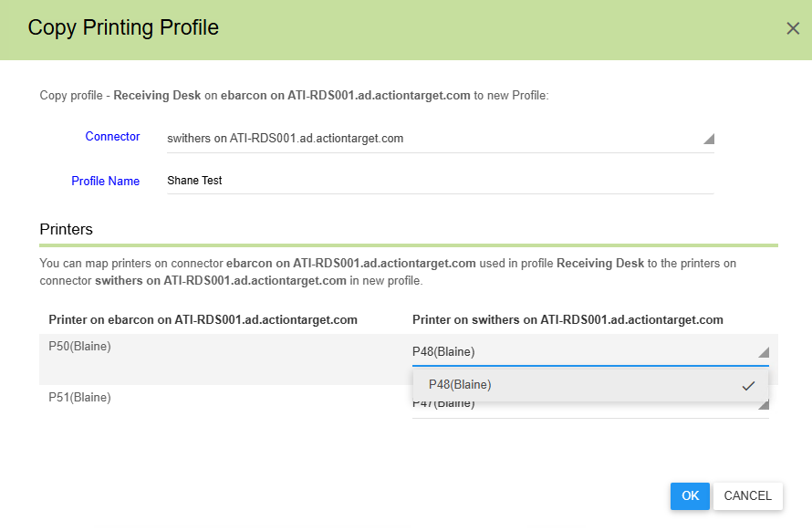Click the blue Connector label
The height and width of the screenshot is (531, 812).
tap(112, 137)
